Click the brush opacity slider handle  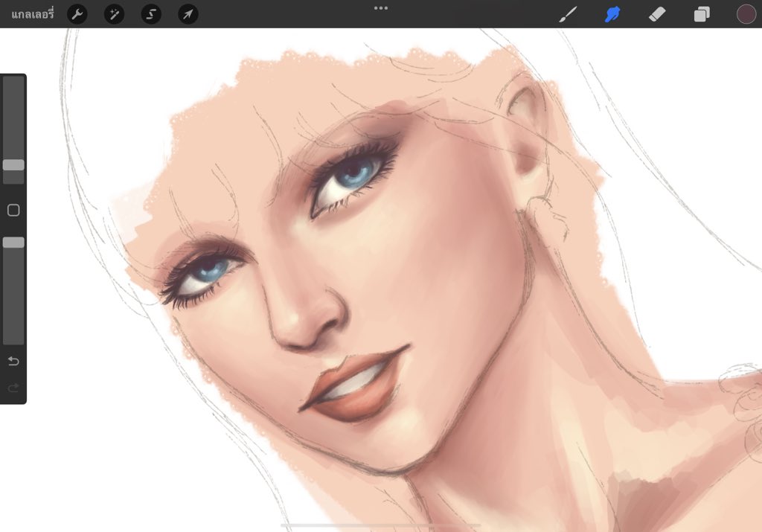pyautogui.click(x=13, y=243)
